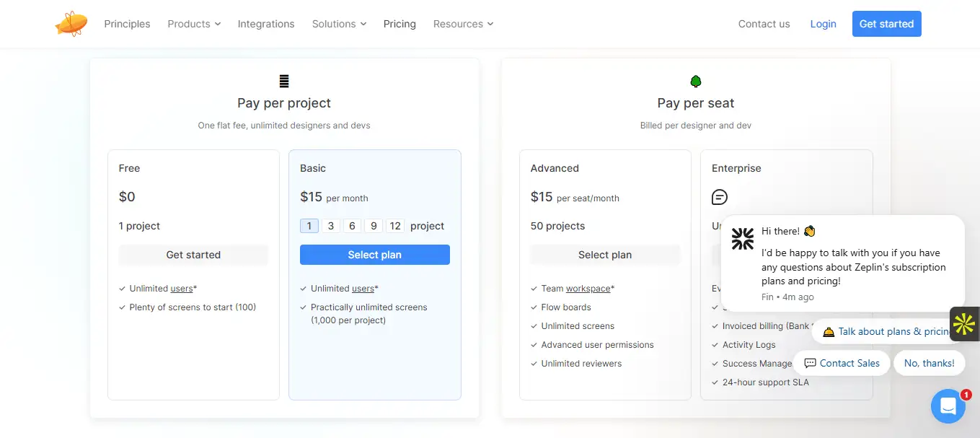Select 1 project option for Basic plan
This screenshot has width=980, height=438.
[309, 226]
